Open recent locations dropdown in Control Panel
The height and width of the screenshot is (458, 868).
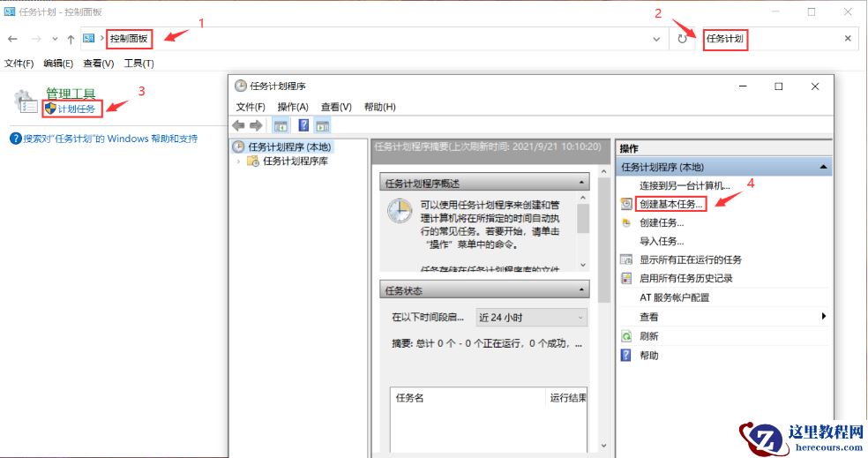click(55, 39)
